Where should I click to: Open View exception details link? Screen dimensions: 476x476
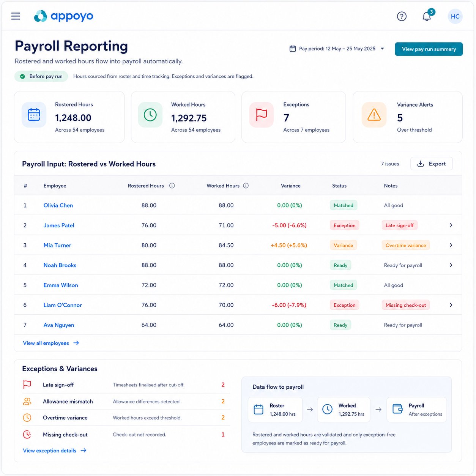[55, 451]
